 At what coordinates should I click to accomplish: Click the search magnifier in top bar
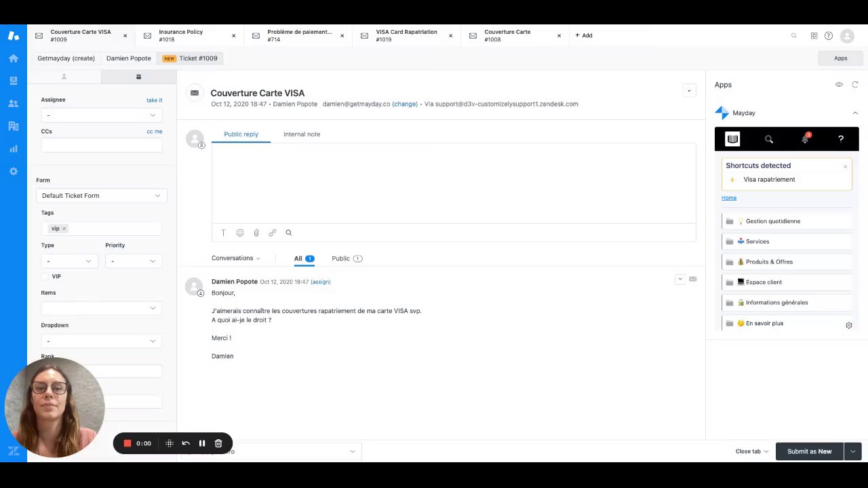794,36
